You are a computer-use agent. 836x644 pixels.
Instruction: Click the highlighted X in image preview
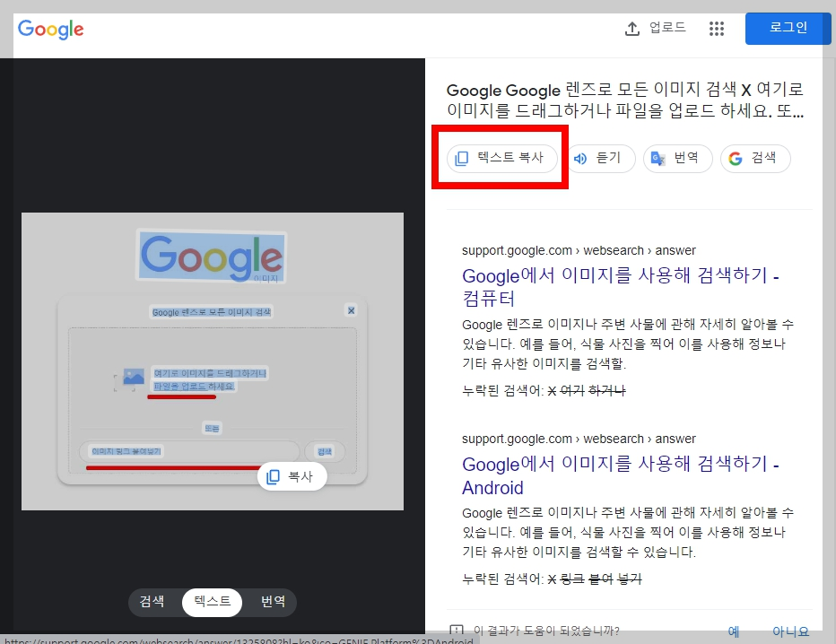[x=352, y=310]
